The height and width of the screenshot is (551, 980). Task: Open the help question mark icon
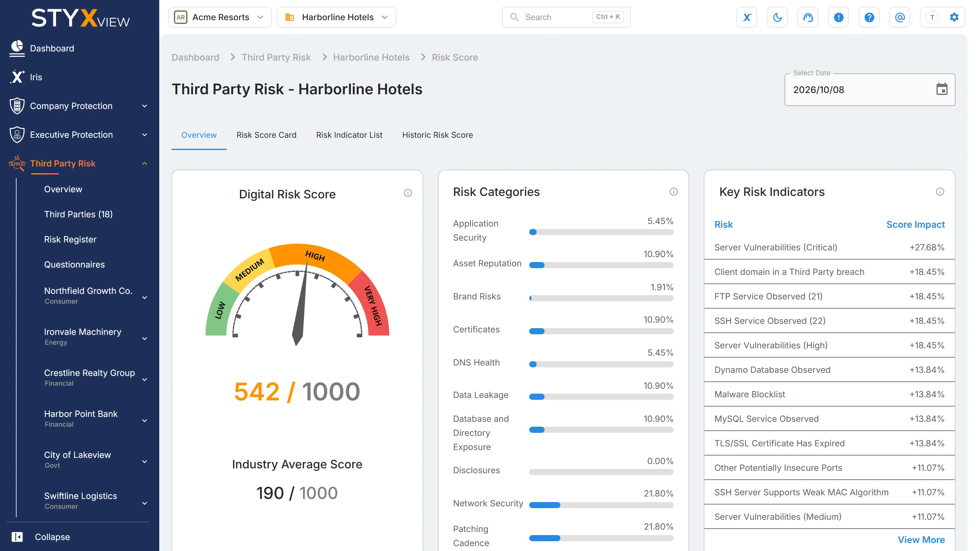869,17
